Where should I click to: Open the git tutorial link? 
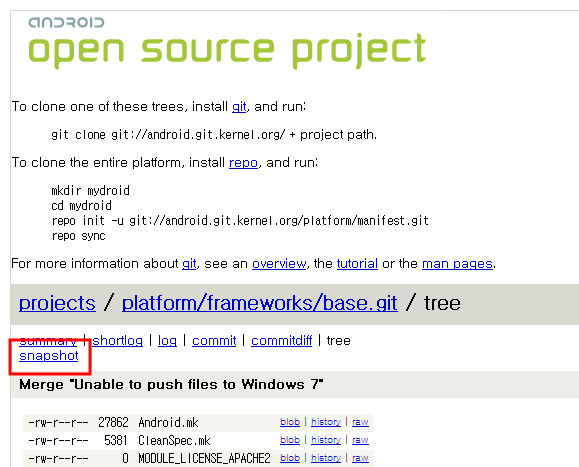pos(357,264)
